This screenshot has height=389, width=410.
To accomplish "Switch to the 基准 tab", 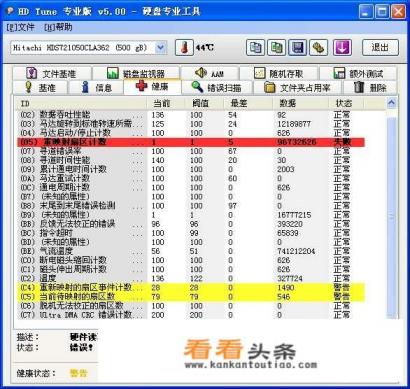I will (40, 88).
